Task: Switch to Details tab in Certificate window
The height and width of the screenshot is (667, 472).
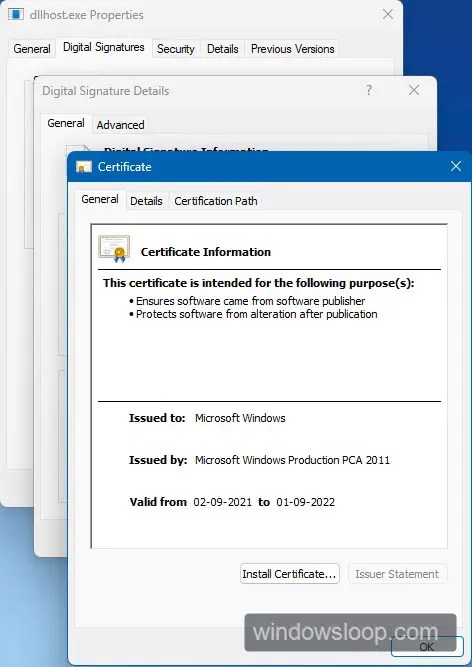Action: coord(146,201)
